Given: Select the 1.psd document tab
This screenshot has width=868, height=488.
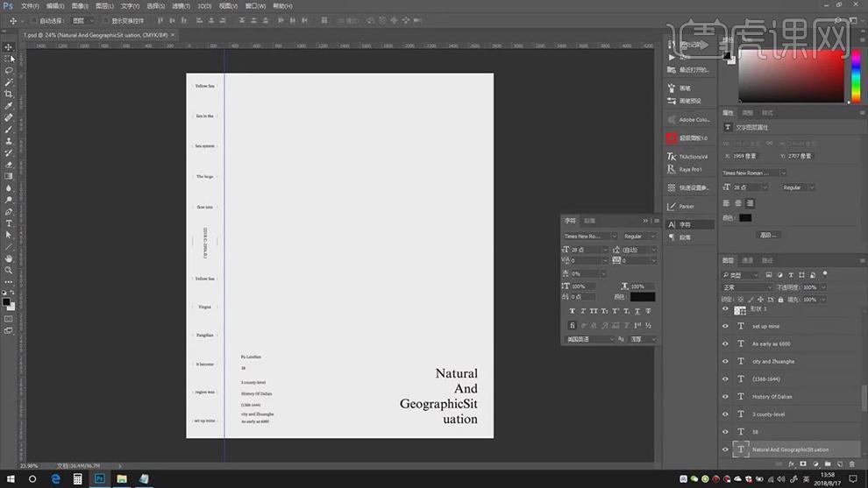Looking at the screenshot, I should (96, 35).
